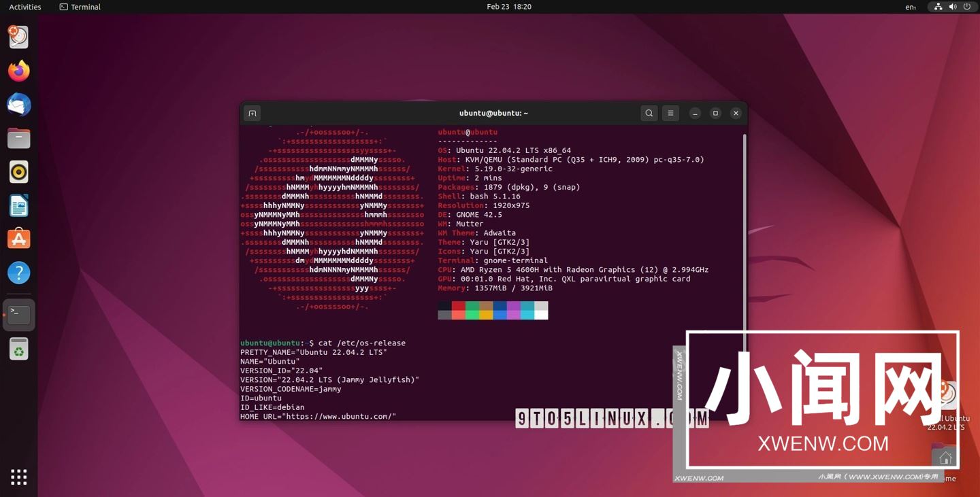The width and height of the screenshot is (980, 497).
Task: Click the terminal search icon
Action: click(649, 114)
